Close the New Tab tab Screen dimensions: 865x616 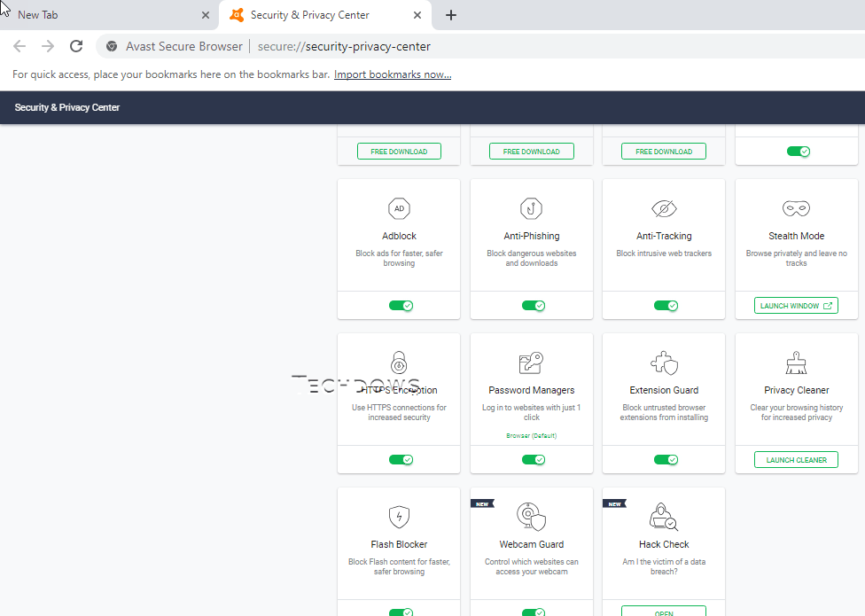click(206, 15)
